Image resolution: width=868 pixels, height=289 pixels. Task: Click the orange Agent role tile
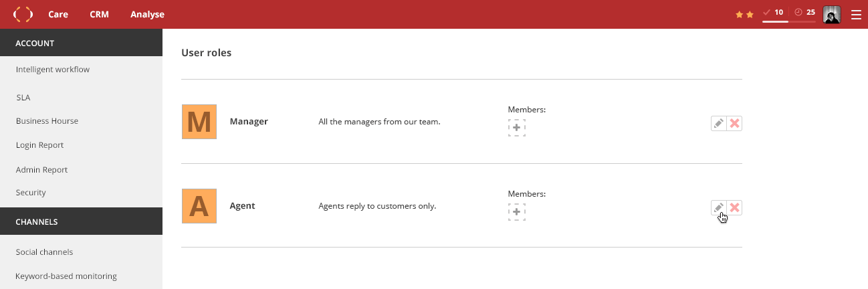(x=199, y=206)
